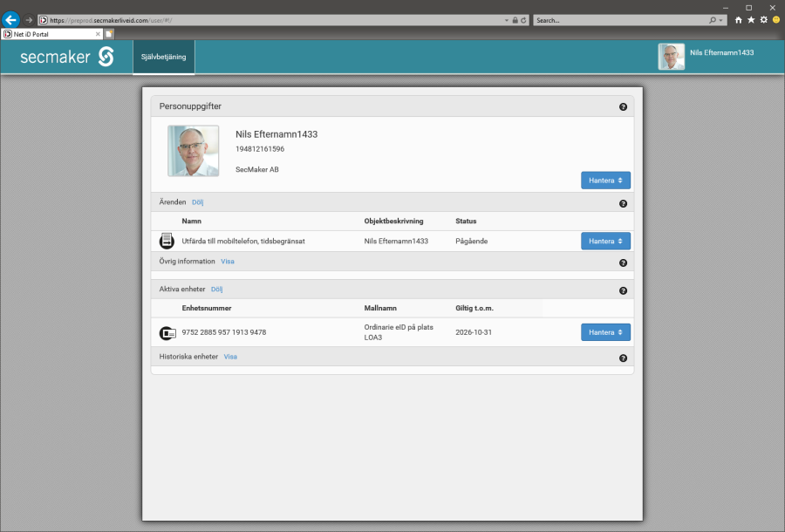Expand Övrig information with Visa link
Viewport: 785px width, 532px height.
coord(228,262)
